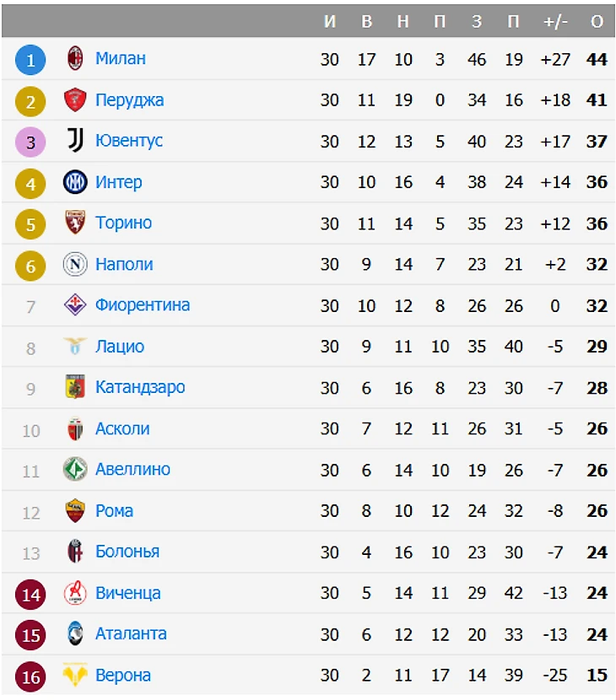This screenshot has width=616, height=700.
Task: Click the pink position 3 badge
Action: point(31,142)
